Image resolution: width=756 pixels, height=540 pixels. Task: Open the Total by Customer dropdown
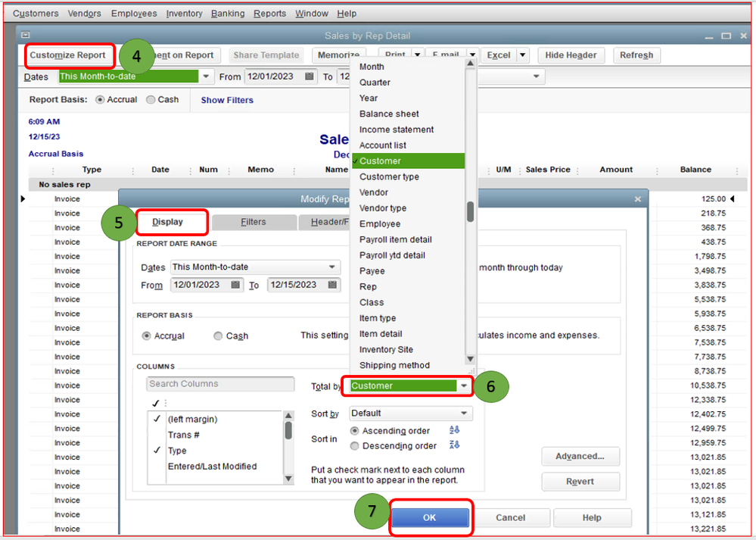point(463,386)
